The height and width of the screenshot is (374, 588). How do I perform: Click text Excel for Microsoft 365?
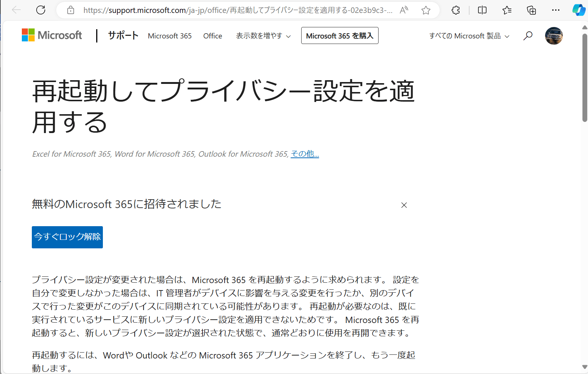coord(71,154)
